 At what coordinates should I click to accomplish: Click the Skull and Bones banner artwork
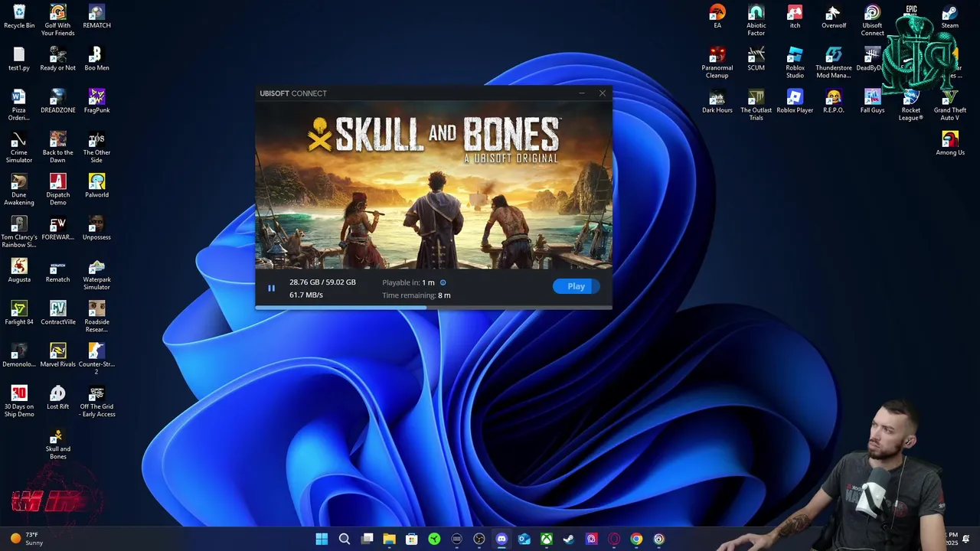(x=433, y=185)
